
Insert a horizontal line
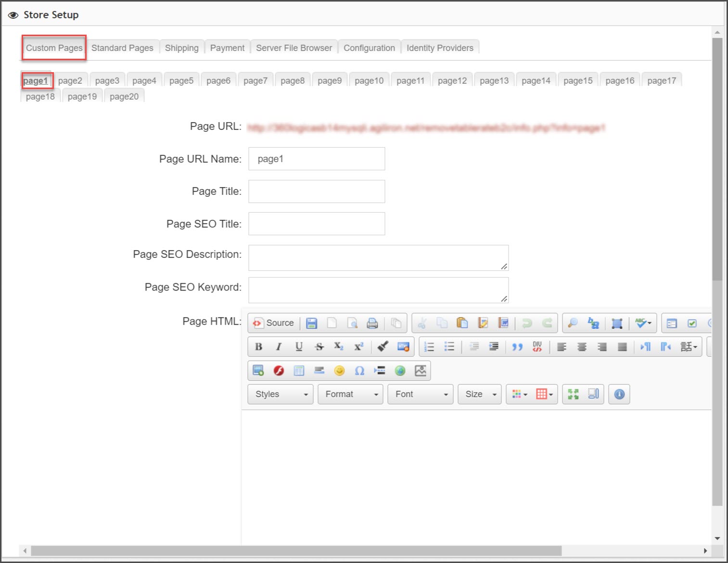[x=319, y=371]
